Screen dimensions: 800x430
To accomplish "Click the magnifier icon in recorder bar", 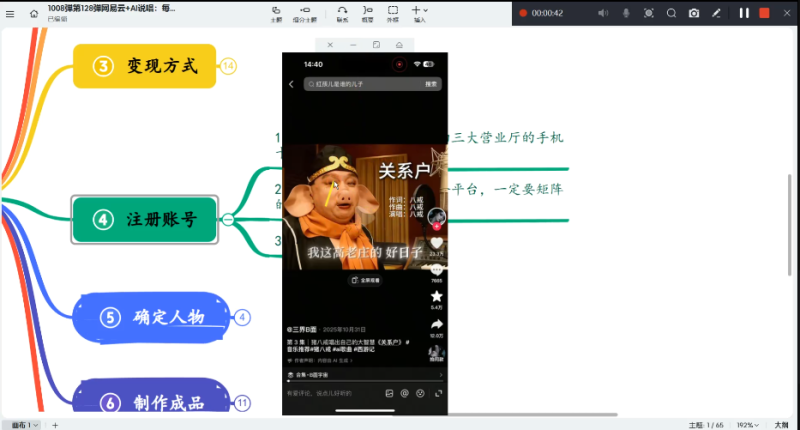I will click(671, 13).
